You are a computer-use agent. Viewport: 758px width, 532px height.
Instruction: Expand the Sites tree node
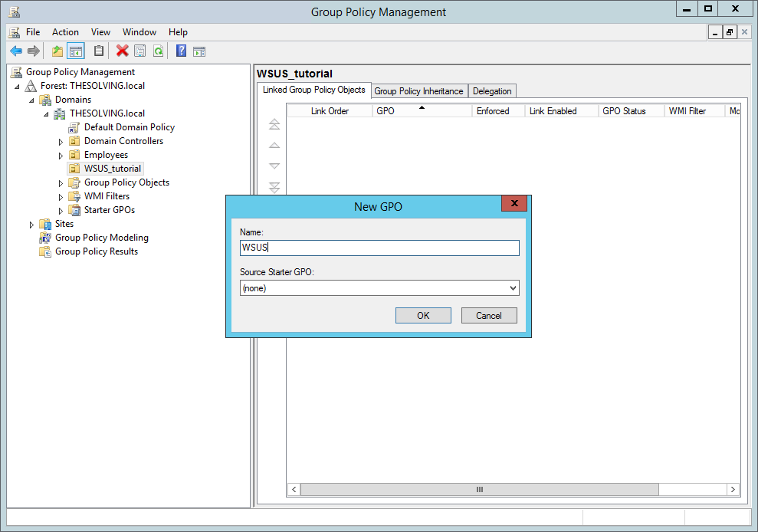point(31,225)
